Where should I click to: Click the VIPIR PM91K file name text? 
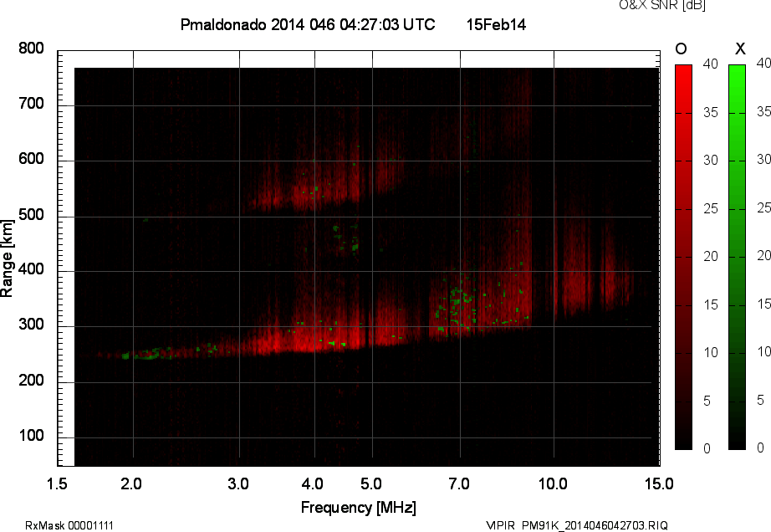(577, 525)
